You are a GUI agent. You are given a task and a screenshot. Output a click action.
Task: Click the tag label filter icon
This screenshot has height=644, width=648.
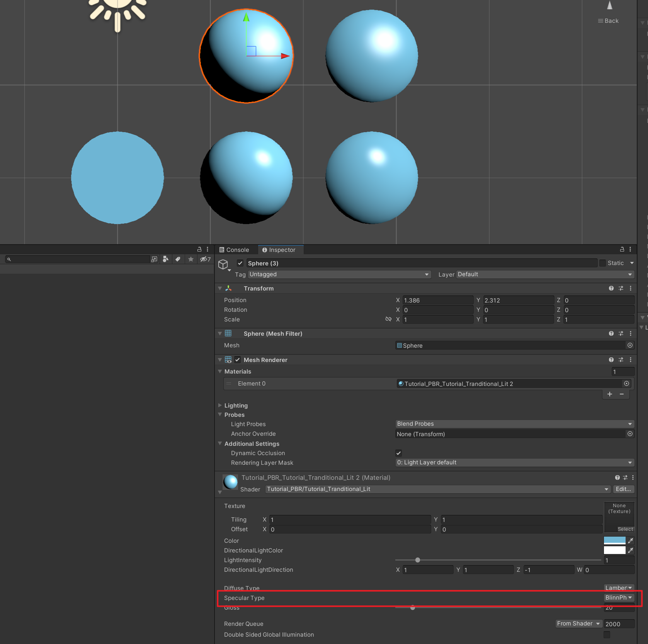178,259
